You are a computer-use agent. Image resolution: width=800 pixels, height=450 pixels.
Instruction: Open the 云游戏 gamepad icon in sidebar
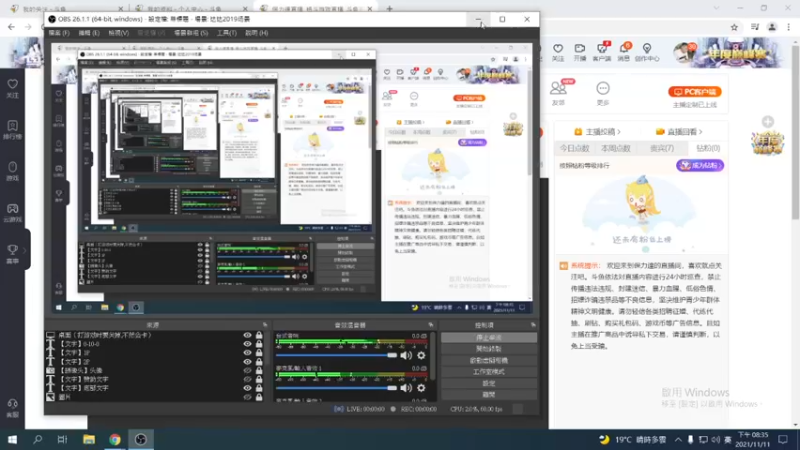pos(12,208)
